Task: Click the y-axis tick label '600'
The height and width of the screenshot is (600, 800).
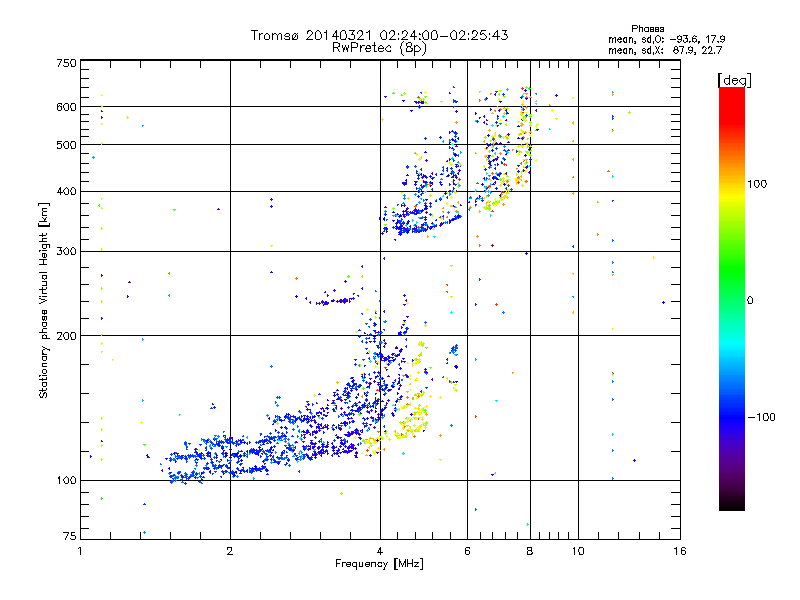Action: 66,107
